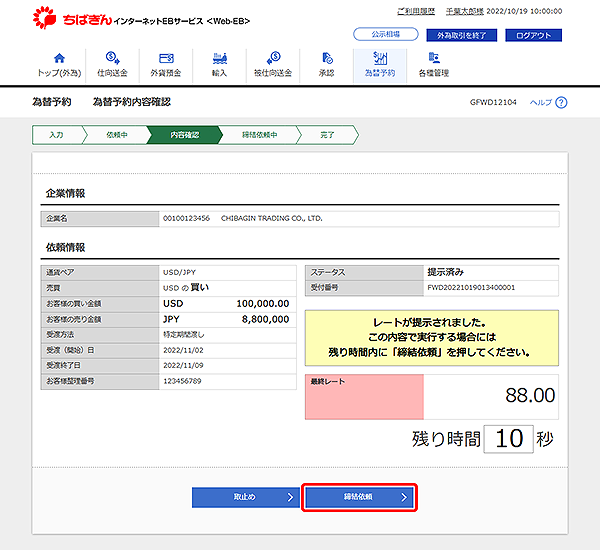
Task: Click the 通貨ペア label cell
Action: click(x=100, y=273)
